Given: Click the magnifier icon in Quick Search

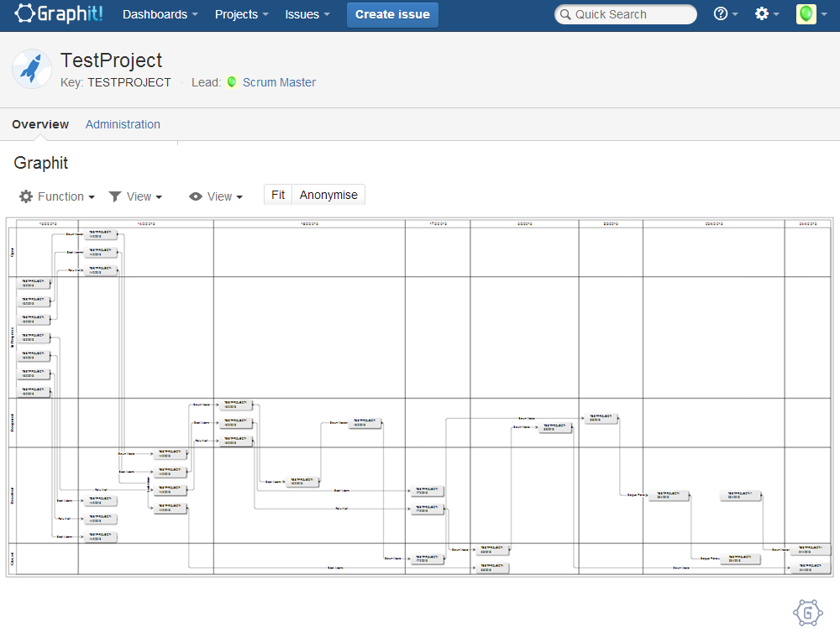Looking at the screenshot, I should [565, 15].
